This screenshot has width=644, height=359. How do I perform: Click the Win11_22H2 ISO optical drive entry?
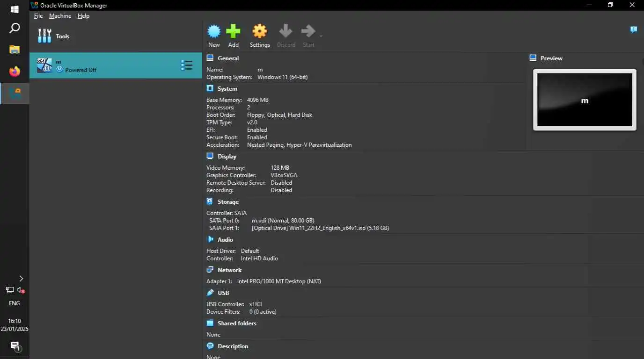point(320,228)
